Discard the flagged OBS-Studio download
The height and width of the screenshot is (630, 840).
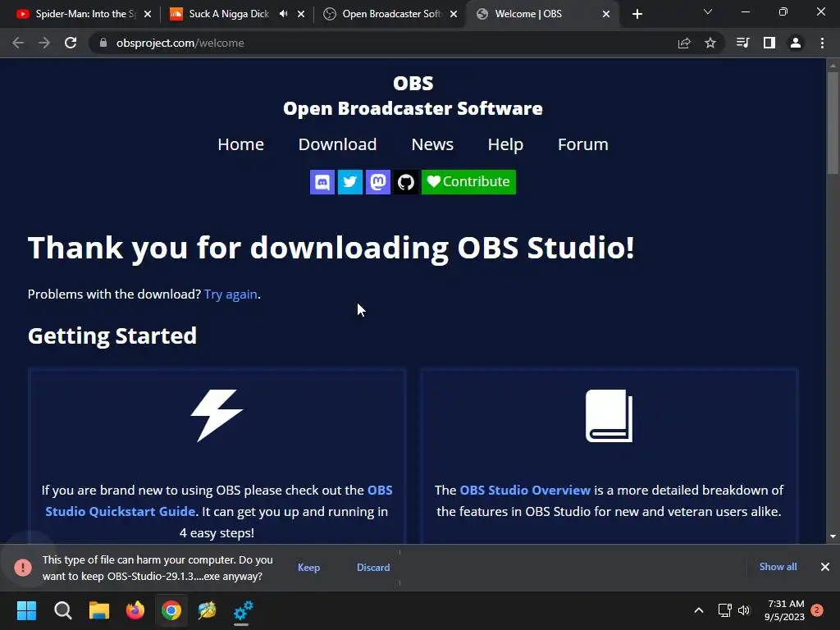point(373,568)
